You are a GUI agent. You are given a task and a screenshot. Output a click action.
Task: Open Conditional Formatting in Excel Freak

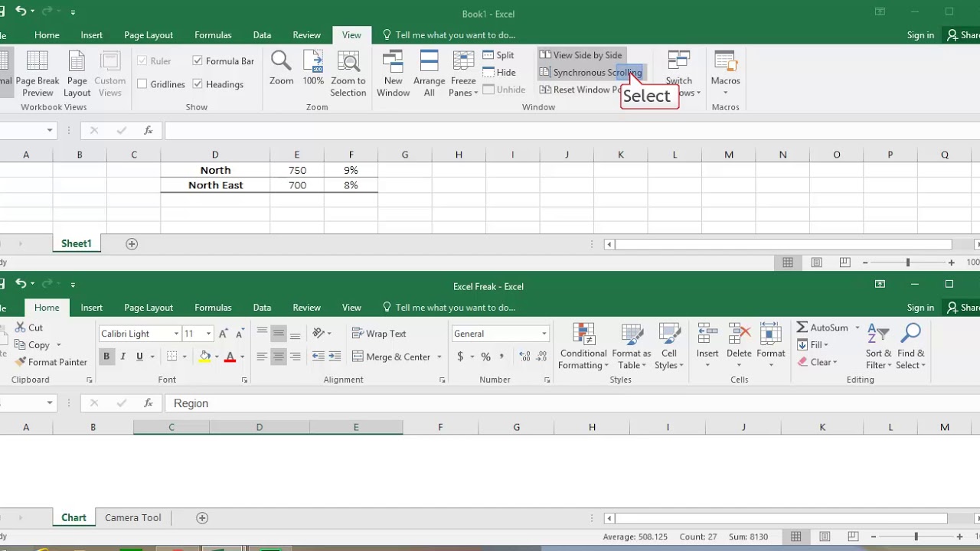[583, 346]
